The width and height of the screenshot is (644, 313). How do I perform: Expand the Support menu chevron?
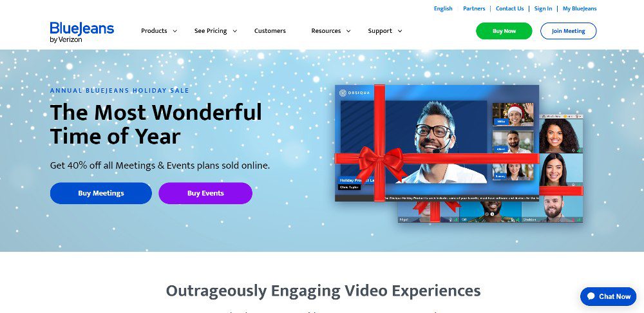pyautogui.click(x=400, y=31)
